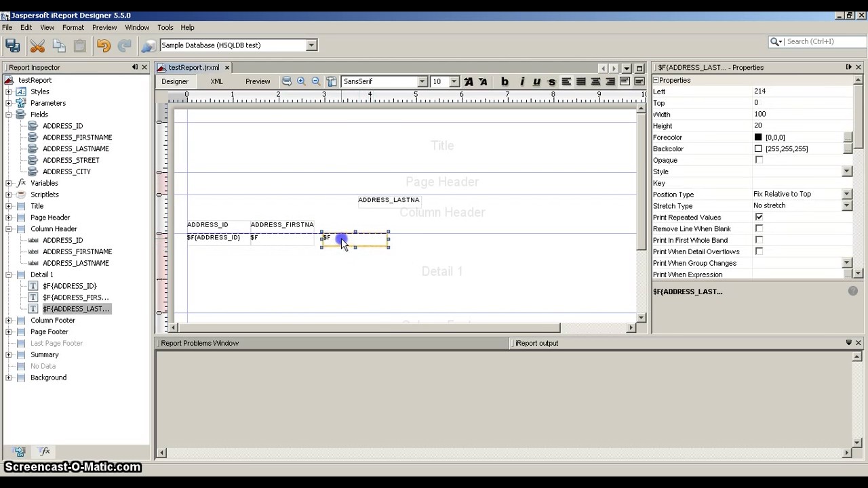The image size is (868, 488).
Task: Open Forecolor editor ellipsis button
Action: tap(848, 138)
